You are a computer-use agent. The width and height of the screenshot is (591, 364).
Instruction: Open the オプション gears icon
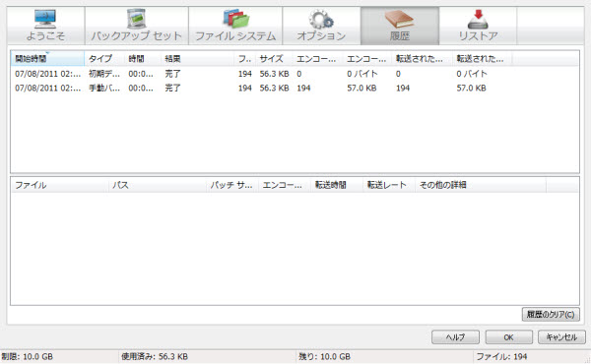click(321, 20)
